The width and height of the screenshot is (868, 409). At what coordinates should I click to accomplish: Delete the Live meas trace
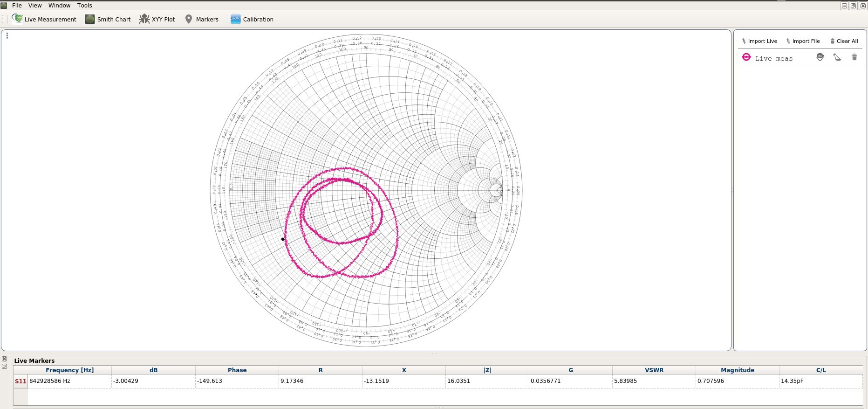pos(854,57)
